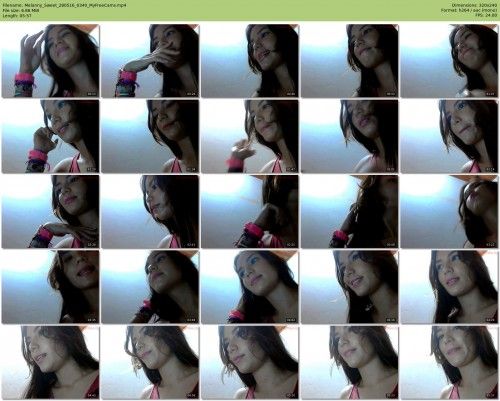Select third-row thumbnail with hair covering face
The width and height of the screenshot is (500, 401).
click(349, 212)
